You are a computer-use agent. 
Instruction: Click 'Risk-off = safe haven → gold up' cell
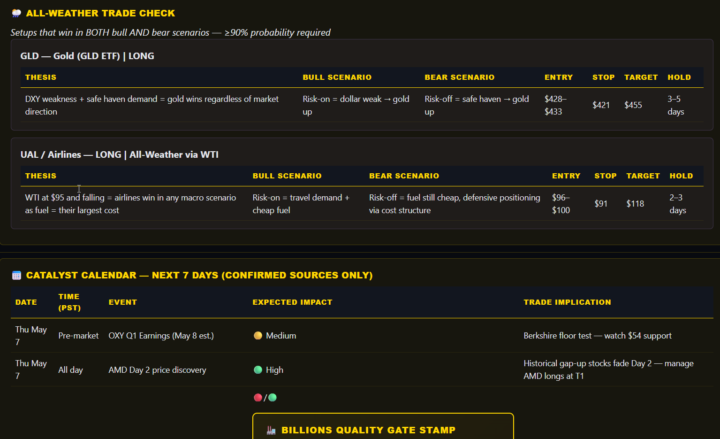click(x=477, y=105)
